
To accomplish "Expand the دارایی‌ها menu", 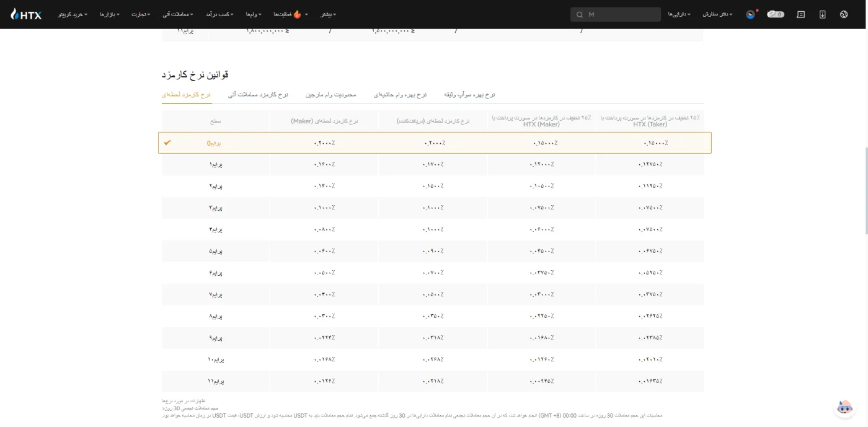I will tap(679, 14).
